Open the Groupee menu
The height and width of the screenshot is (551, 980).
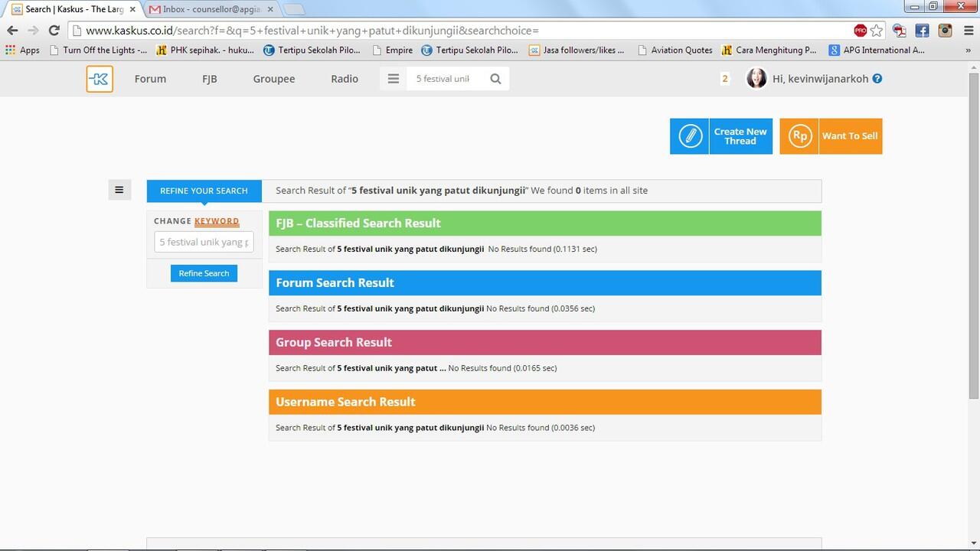tap(274, 79)
